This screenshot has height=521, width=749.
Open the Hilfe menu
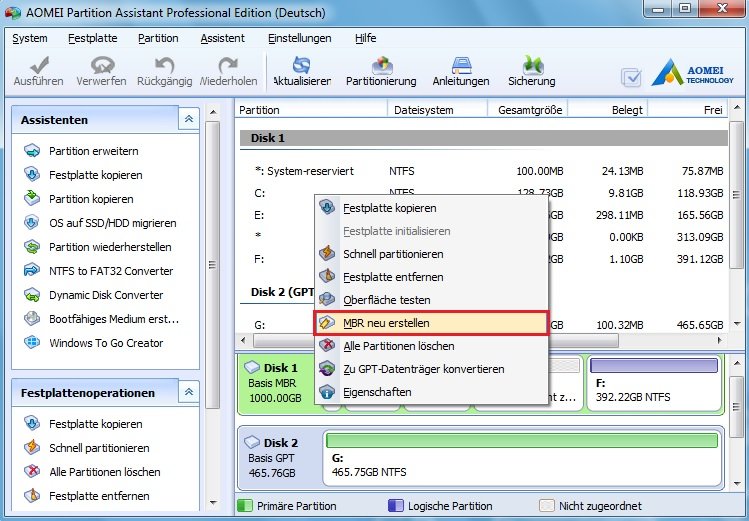point(365,38)
